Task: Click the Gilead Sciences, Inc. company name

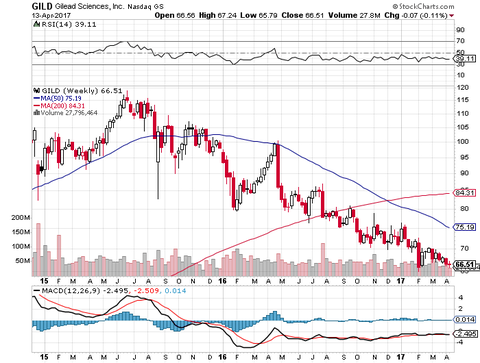Action: (x=89, y=7)
